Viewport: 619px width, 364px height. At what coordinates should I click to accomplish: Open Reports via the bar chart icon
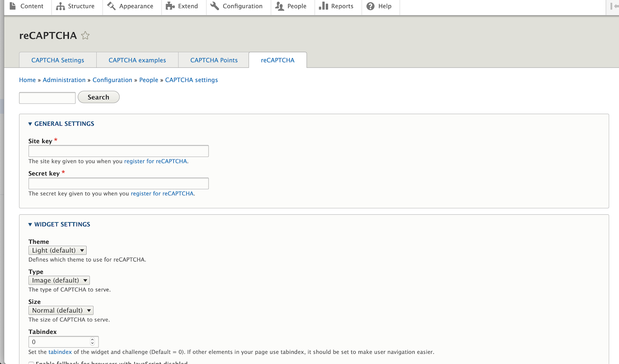tap(323, 6)
